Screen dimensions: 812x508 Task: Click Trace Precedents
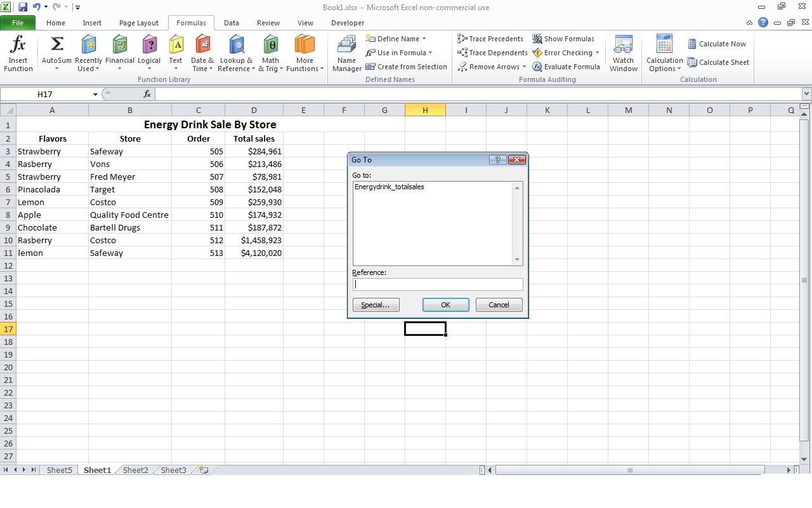coord(490,38)
